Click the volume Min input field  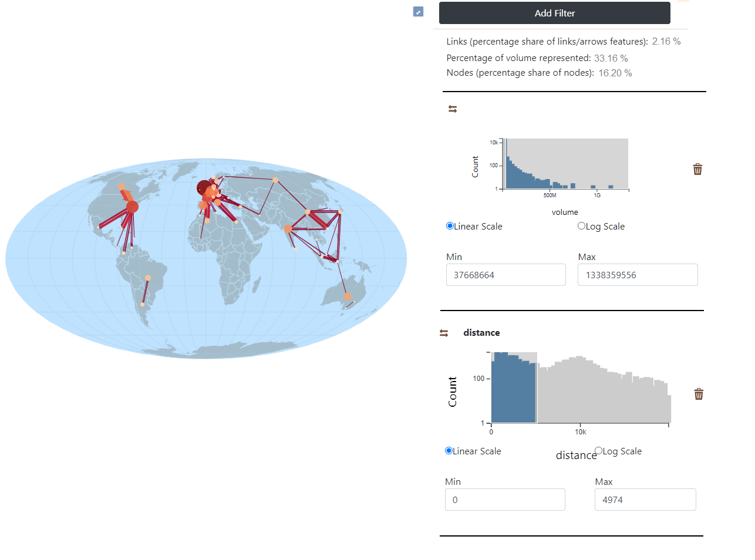(506, 275)
